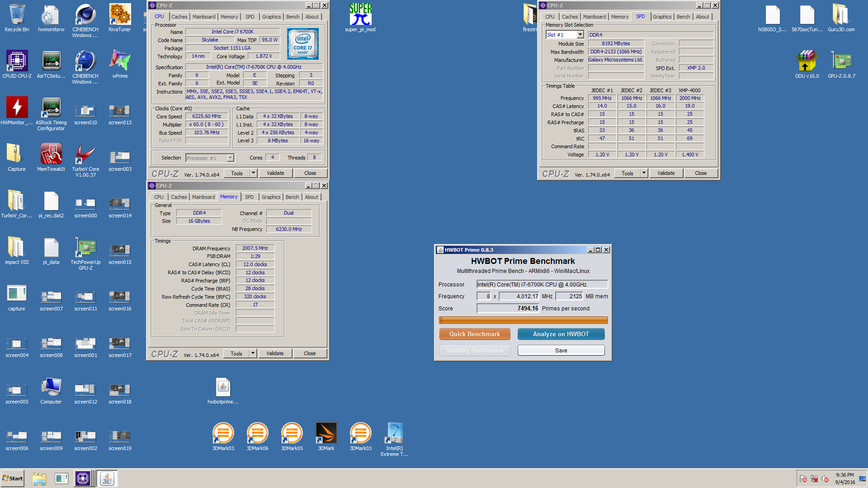Open 3DMark dark orange icon

click(x=326, y=437)
